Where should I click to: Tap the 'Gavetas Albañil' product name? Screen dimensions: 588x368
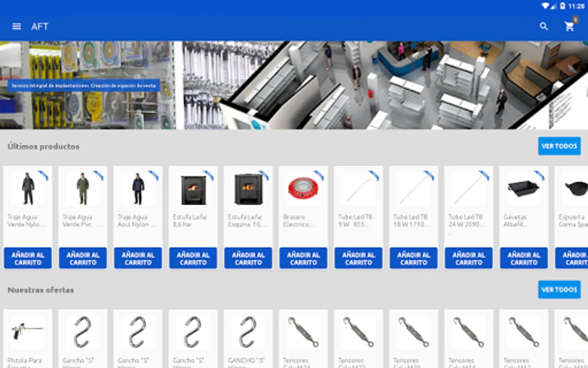516,221
